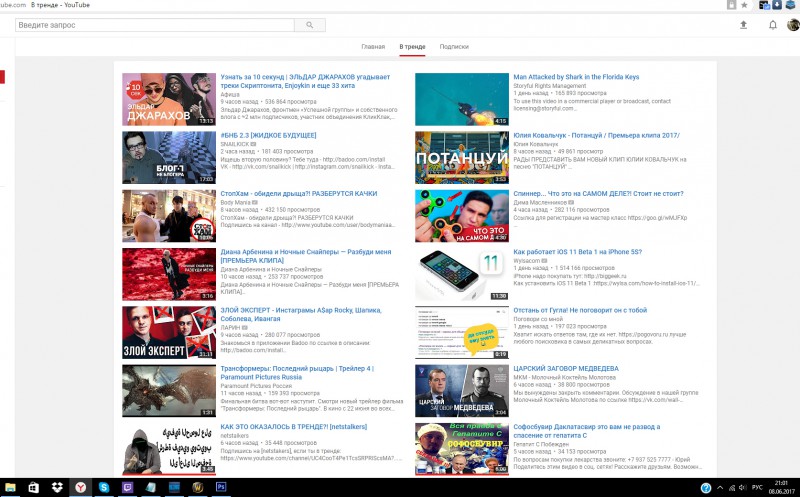Open the Body Mania channel link
This screenshot has width=800, height=497.
point(236,203)
